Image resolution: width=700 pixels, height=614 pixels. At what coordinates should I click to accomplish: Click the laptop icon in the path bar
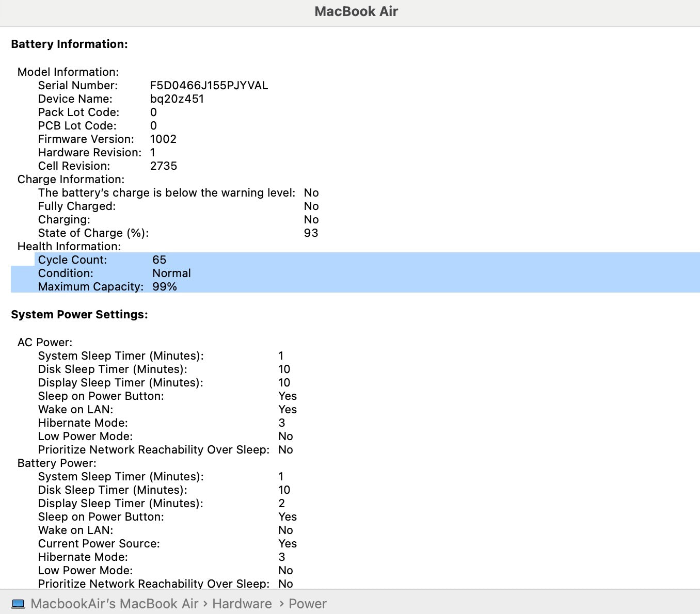(x=18, y=604)
